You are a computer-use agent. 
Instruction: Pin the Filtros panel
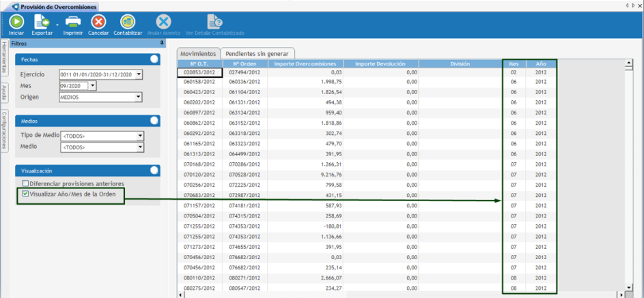click(162, 43)
